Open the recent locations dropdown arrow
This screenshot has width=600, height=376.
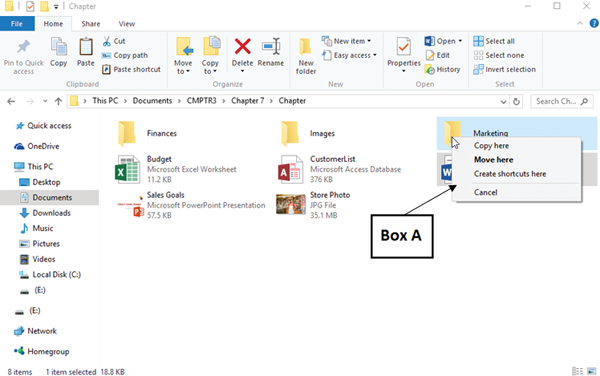pos(45,101)
